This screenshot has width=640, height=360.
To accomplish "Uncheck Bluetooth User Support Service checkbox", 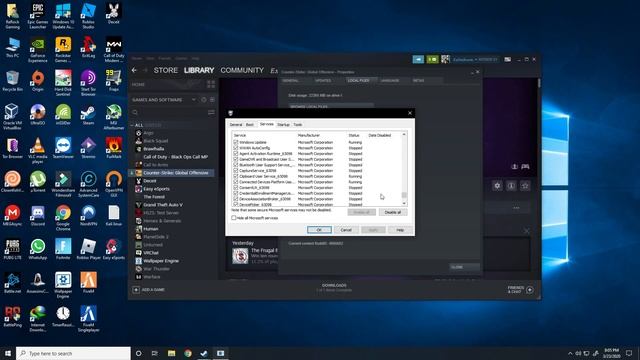I will [x=236, y=165].
